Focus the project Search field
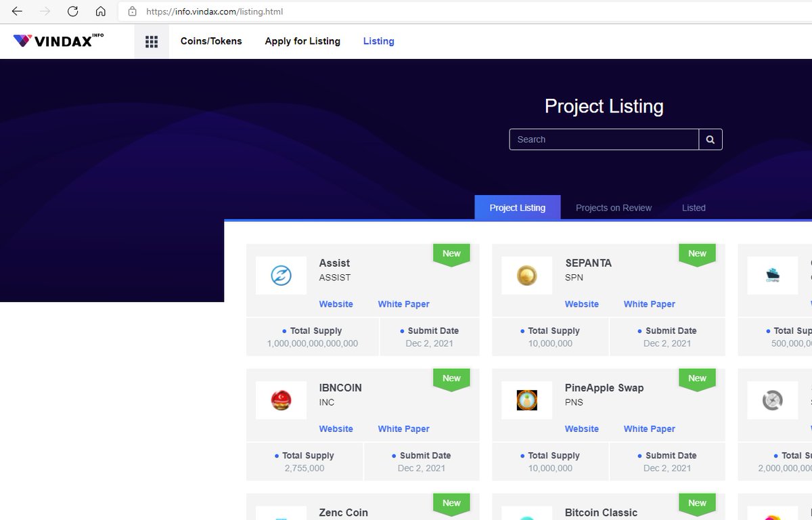This screenshot has height=520, width=812. (604, 139)
